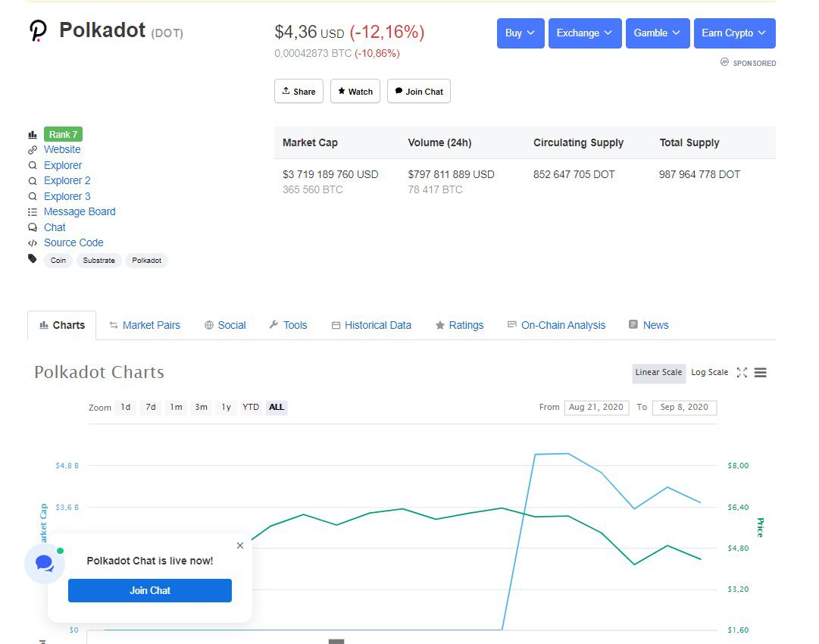
Task: Set chart zoom to 1d
Action: pyautogui.click(x=126, y=407)
